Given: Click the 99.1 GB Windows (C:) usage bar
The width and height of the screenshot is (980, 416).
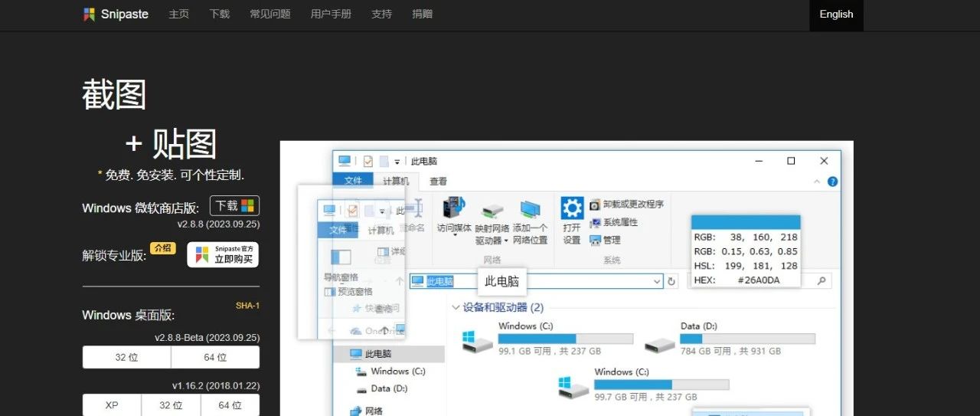Looking at the screenshot, I should coord(566,339).
